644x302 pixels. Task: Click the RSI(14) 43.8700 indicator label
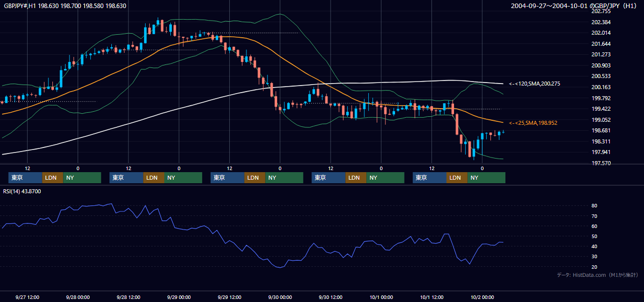[22, 191]
